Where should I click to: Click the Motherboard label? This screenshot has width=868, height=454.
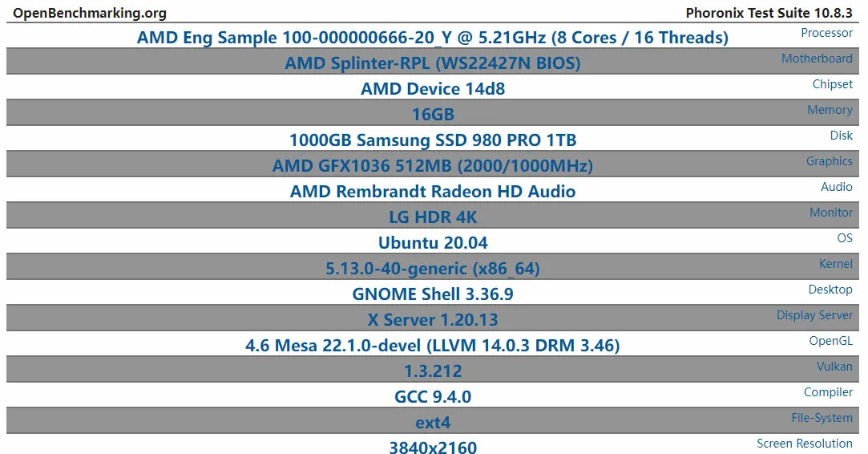tap(817, 59)
